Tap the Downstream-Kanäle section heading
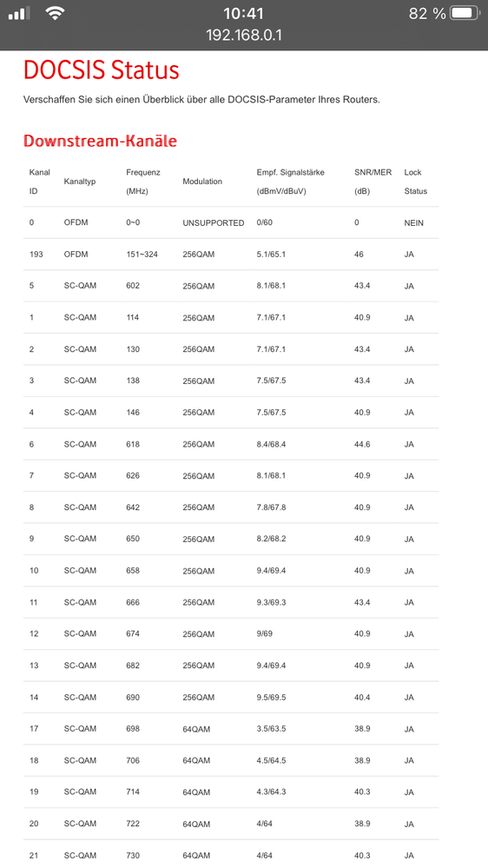Screen dimensions: 488x868 pyautogui.click(x=100, y=141)
